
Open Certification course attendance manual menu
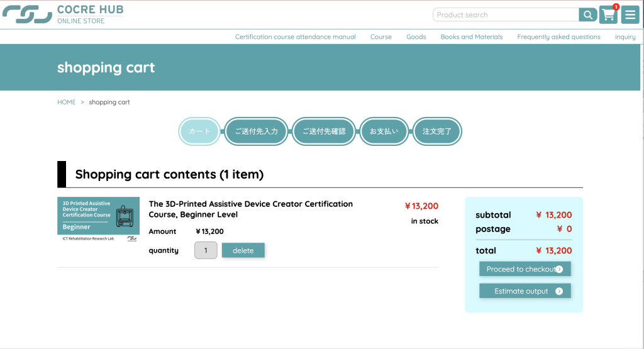click(295, 37)
